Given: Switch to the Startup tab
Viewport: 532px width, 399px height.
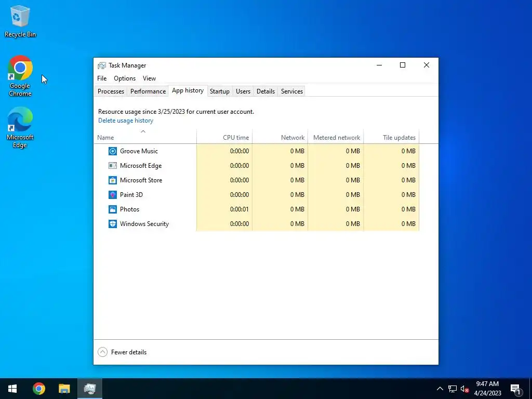Looking at the screenshot, I should point(220,91).
